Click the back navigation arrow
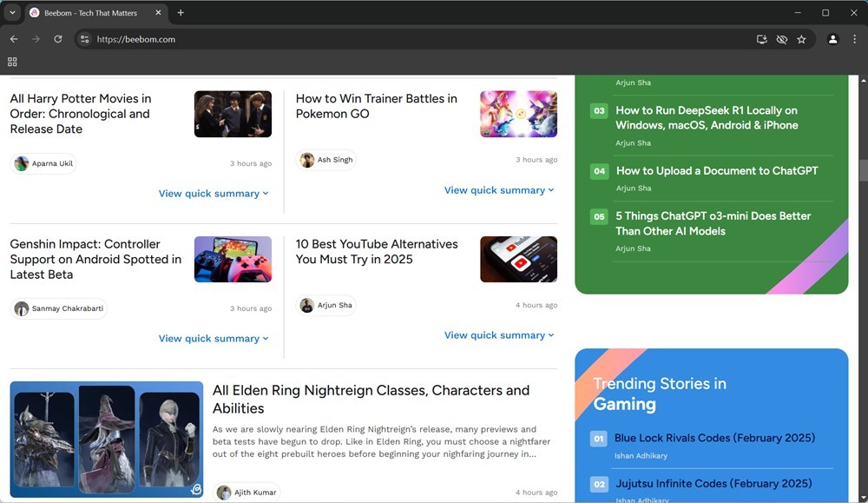 click(14, 39)
